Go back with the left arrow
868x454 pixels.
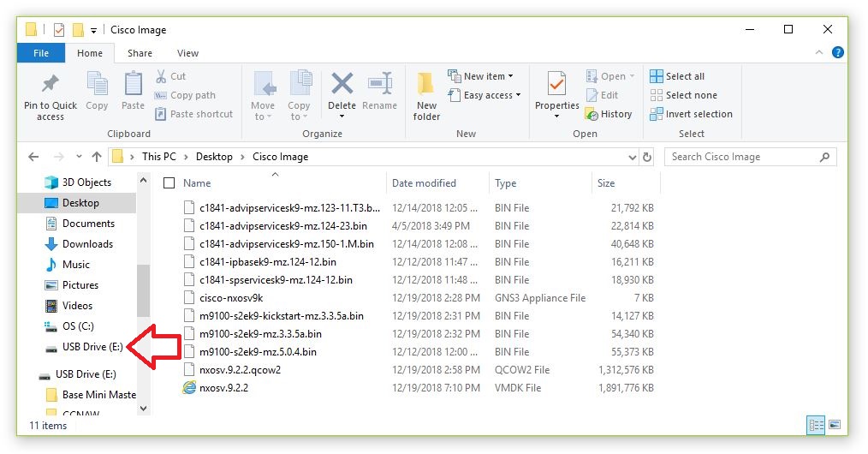click(33, 157)
